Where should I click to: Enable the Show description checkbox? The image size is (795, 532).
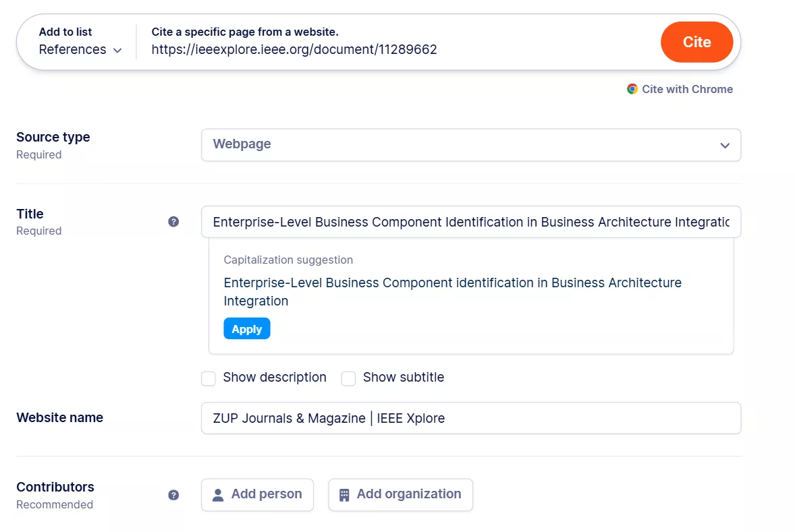tap(209, 378)
